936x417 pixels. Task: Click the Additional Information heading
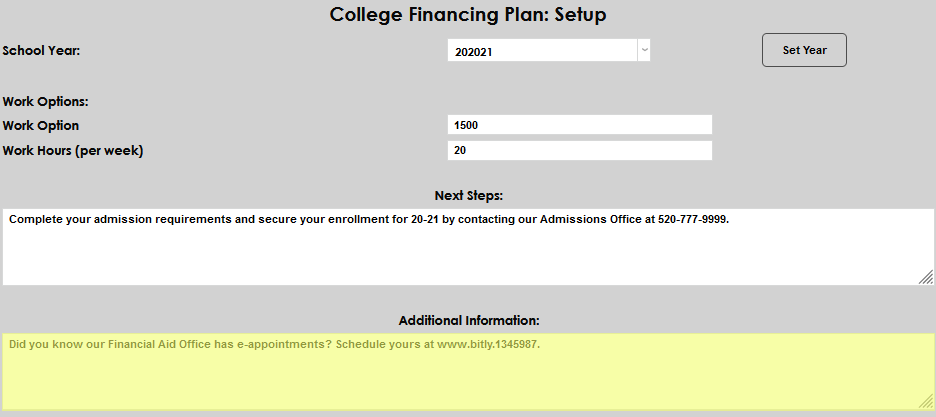pos(468,321)
